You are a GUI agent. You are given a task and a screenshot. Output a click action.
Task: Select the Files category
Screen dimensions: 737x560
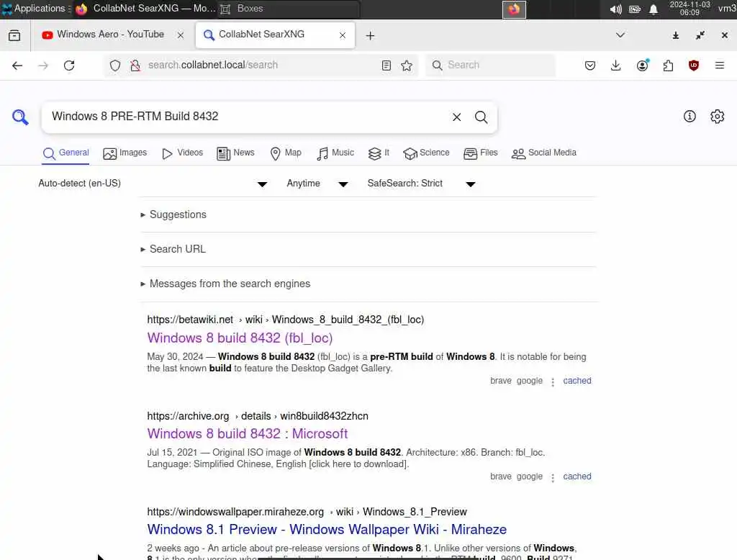tap(480, 153)
